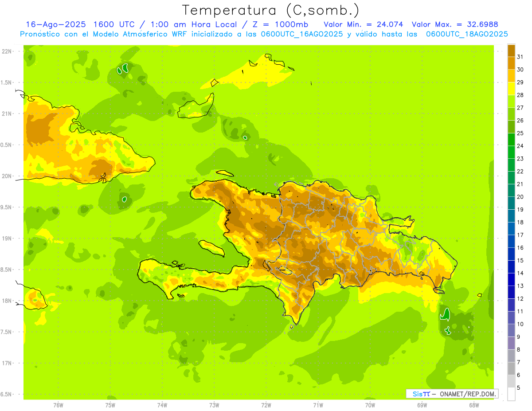
Task: Click the '74W' longitude label
Action: (162, 405)
